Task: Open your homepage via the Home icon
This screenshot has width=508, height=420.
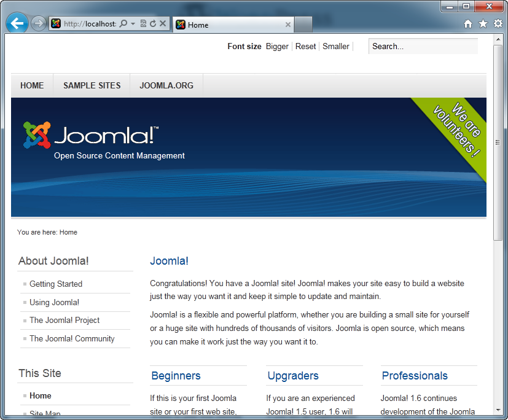Action: pos(467,23)
